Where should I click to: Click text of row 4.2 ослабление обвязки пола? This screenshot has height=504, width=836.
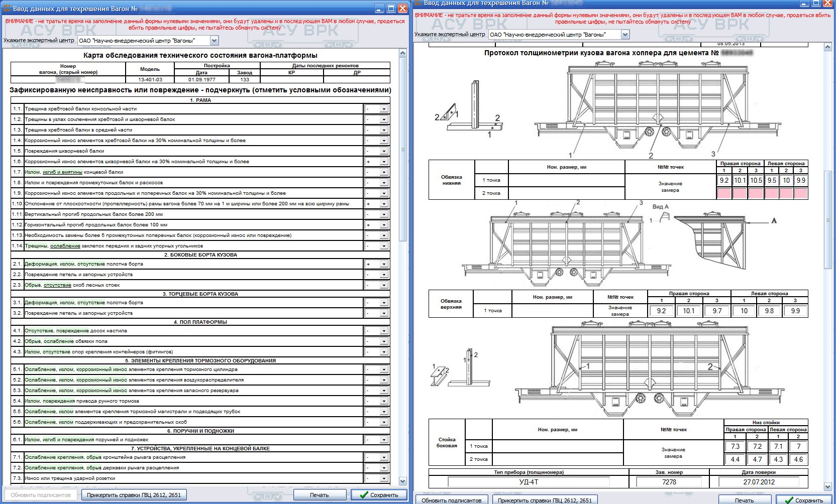pos(66,341)
